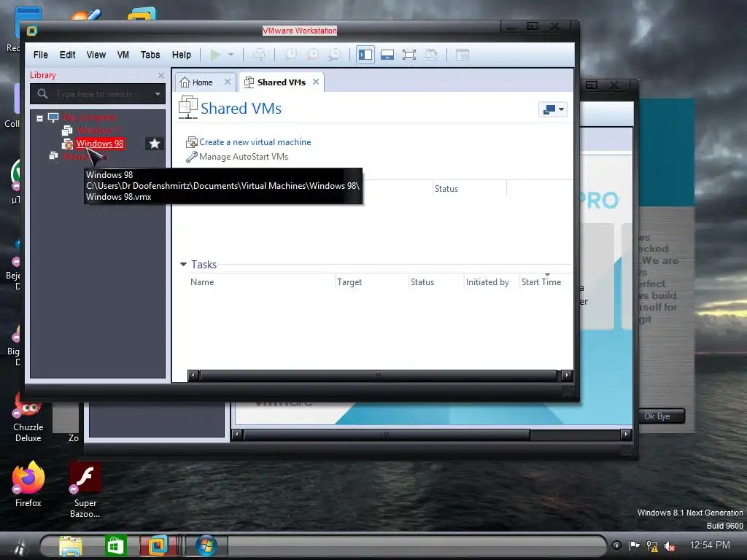Click the Library search magnifier icon

pos(42,94)
